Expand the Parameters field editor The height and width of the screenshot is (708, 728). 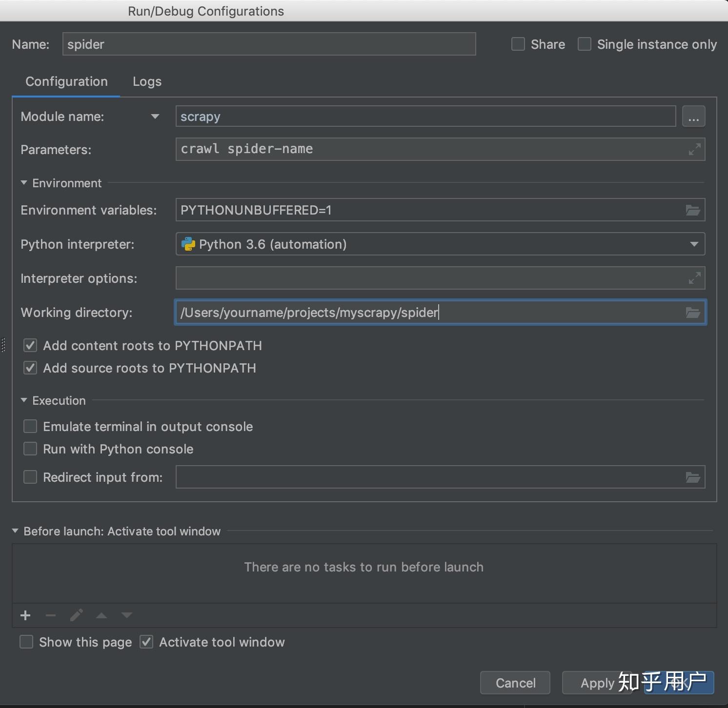[x=694, y=149]
